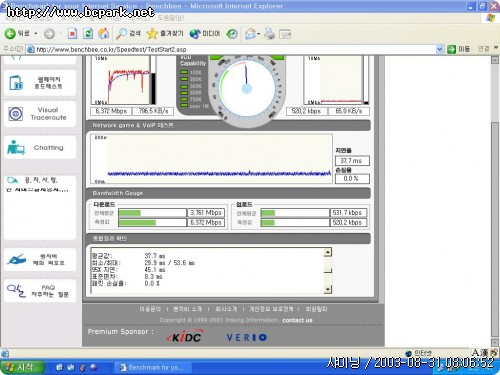Click the 벤치비 소개 footer link
Image resolution: width=500 pixels, height=375 pixels.
[187, 309]
